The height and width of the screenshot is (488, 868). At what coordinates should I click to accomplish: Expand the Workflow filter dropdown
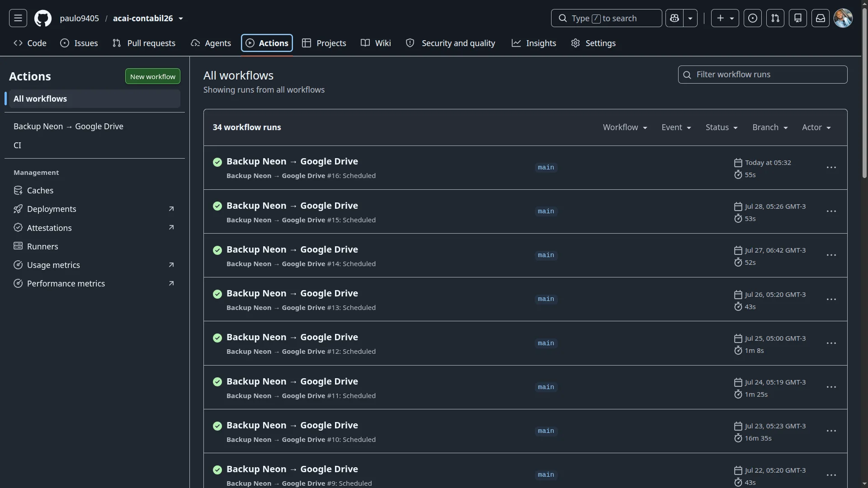(625, 127)
